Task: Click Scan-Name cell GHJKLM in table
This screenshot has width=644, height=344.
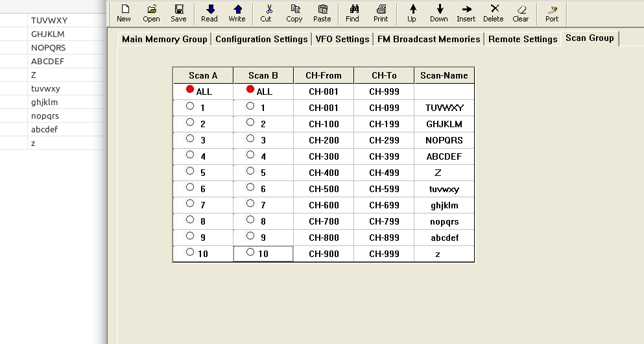Action: [444, 124]
